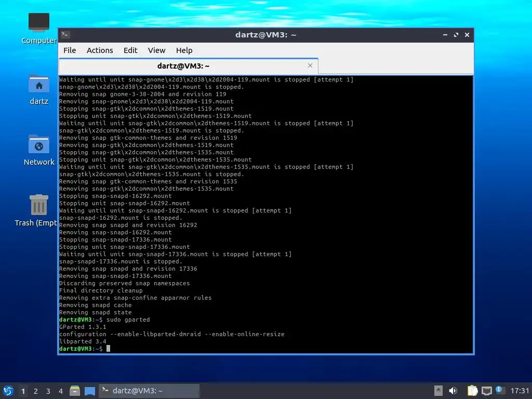Click the 'Removing snapd cache' line
Viewport: 532px width, 399px height.
(96, 305)
